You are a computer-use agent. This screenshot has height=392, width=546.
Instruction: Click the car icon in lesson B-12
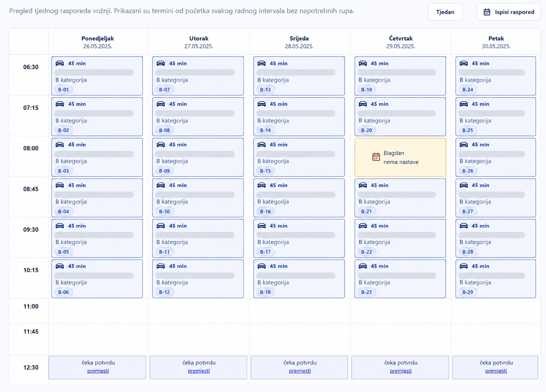click(161, 266)
